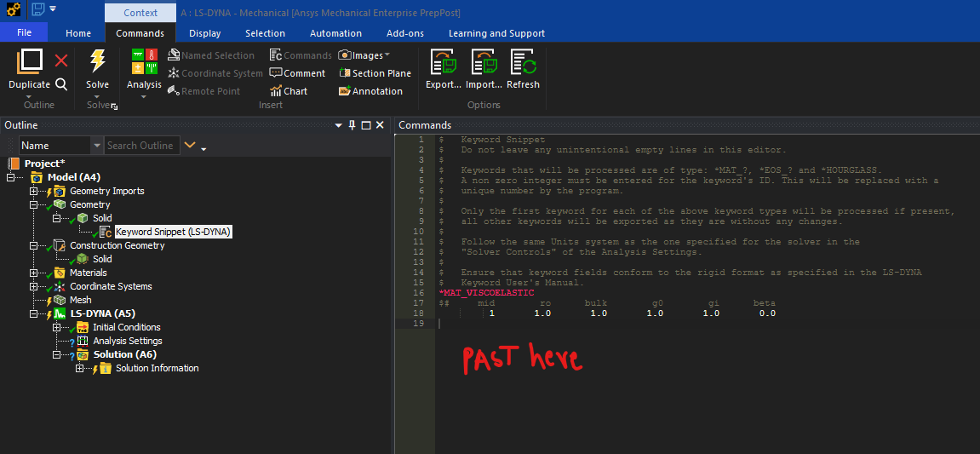Click the Coordinate System ribbon item
The height and width of the screenshot is (454, 980).
tap(215, 73)
